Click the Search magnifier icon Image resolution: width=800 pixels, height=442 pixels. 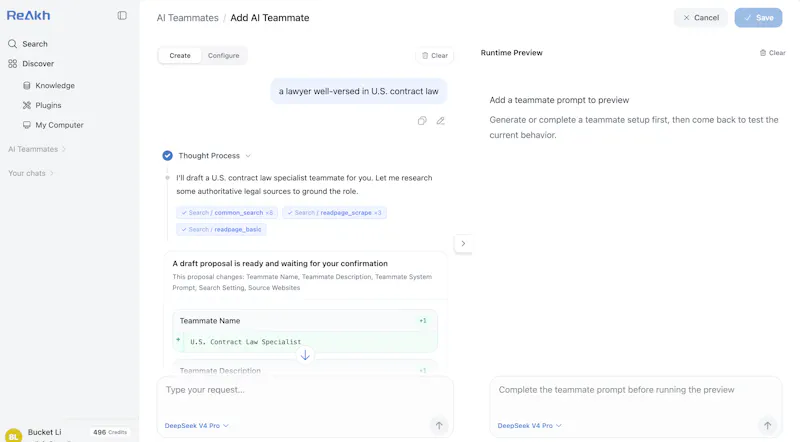point(12,44)
